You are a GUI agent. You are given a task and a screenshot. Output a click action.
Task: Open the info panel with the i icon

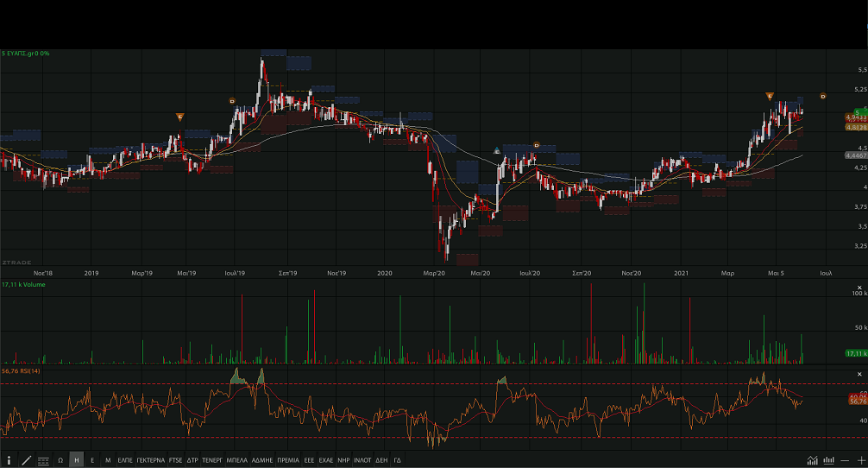pos(9,460)
